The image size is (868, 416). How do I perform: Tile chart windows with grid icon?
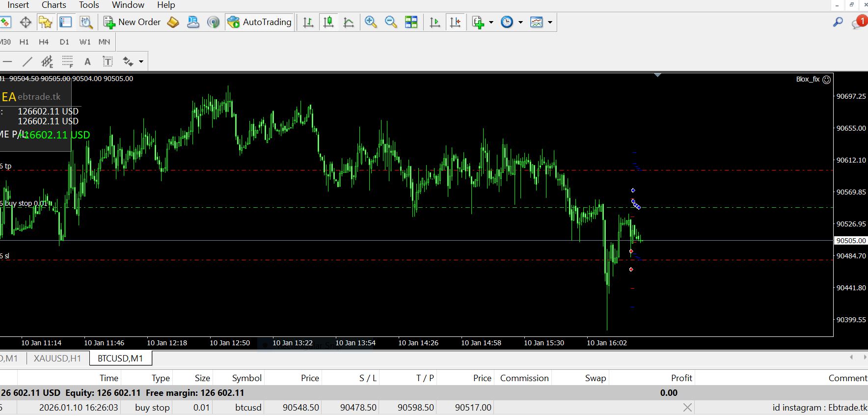(x=411, y=22)
